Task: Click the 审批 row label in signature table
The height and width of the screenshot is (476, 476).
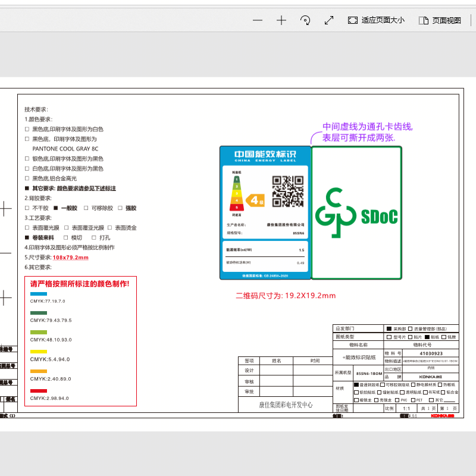Action: pos(249,392)
